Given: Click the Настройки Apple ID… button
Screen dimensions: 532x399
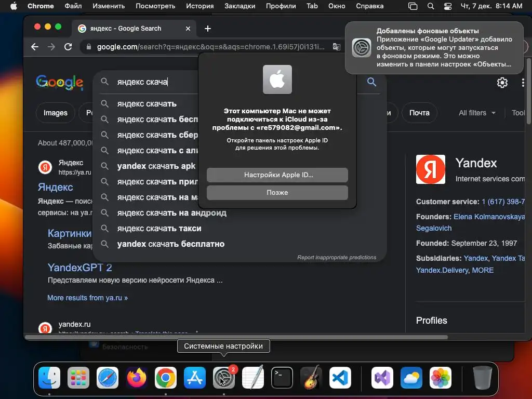Looking at the screenshot, I should (x=277, y=175).
